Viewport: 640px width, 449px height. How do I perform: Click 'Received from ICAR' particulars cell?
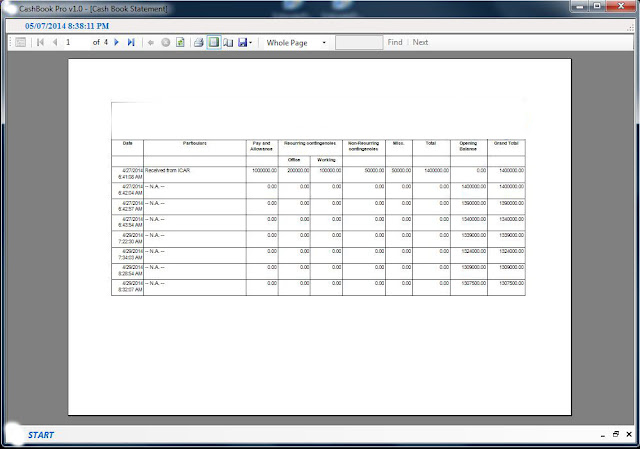point(195,174)
